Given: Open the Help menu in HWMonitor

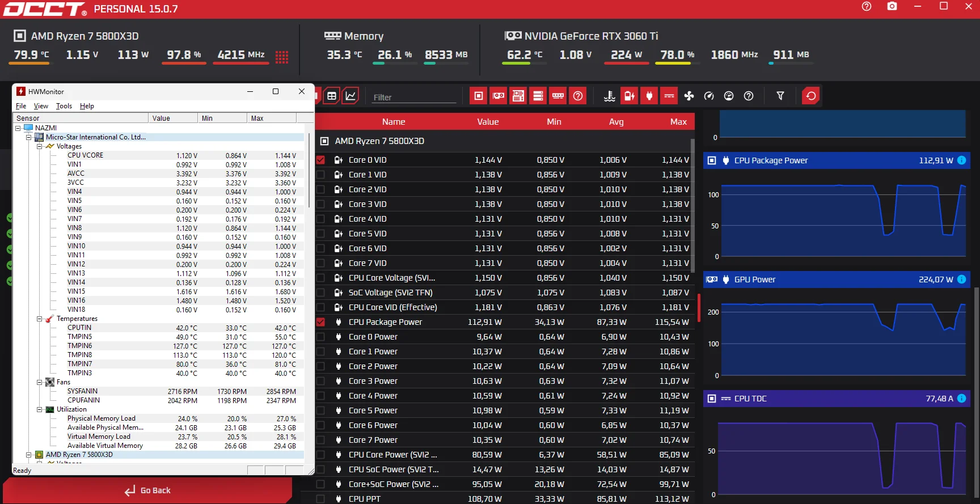Looking at the screenshot, I should pos(87,106).
